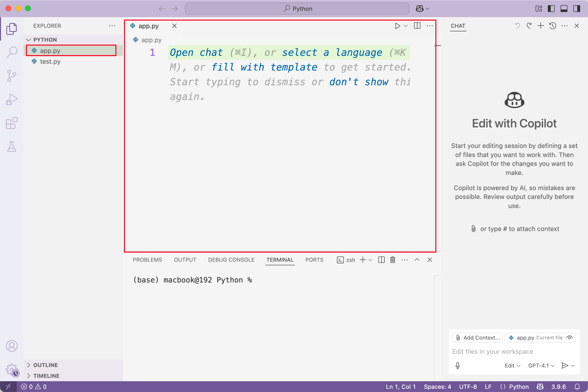Split the editor to the right

[417, 26]
